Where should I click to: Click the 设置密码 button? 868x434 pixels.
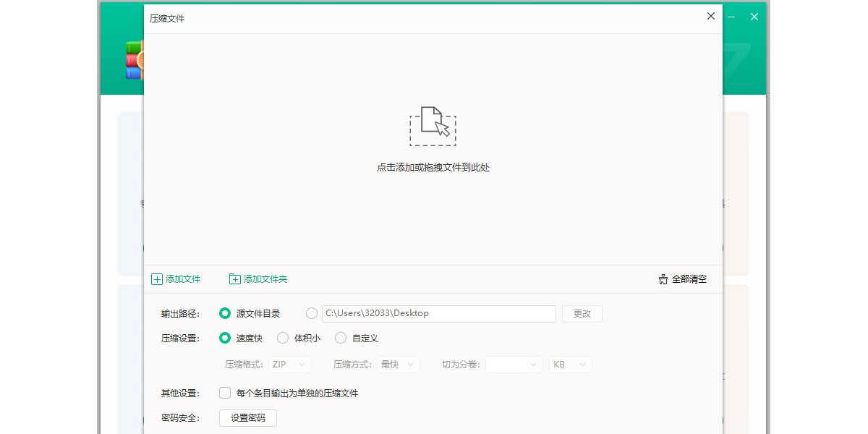pos(248,418)
